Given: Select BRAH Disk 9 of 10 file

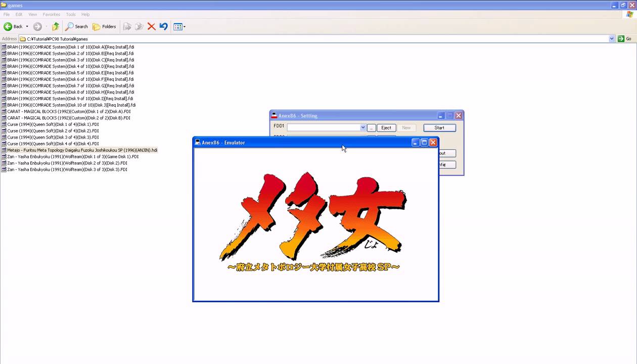Looking at the screenshot, I should [70, 99].
